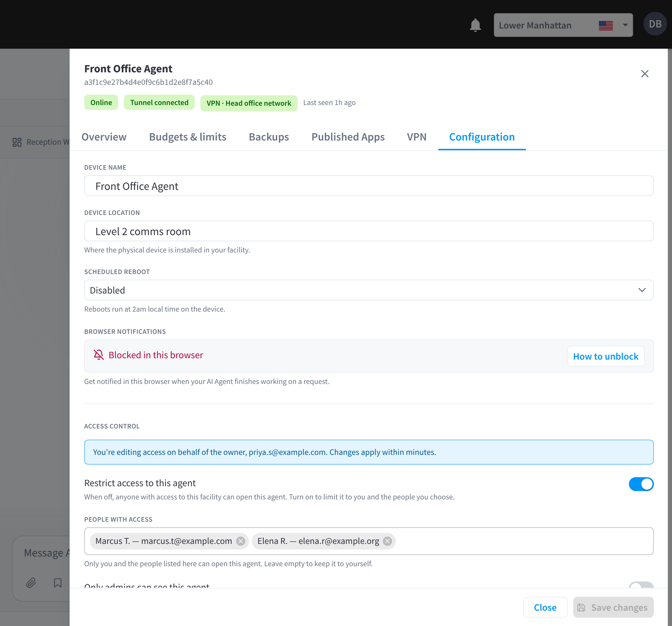This screenshot has width=672, height=626.
Task: Edit the Device Location field
Action: pos(369,231)
